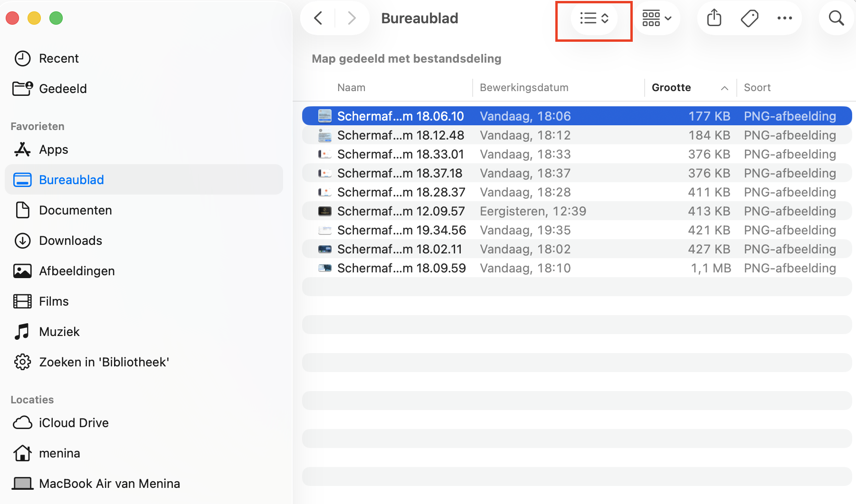Open the Share icon in toolbar

click(x=714, y=19)
